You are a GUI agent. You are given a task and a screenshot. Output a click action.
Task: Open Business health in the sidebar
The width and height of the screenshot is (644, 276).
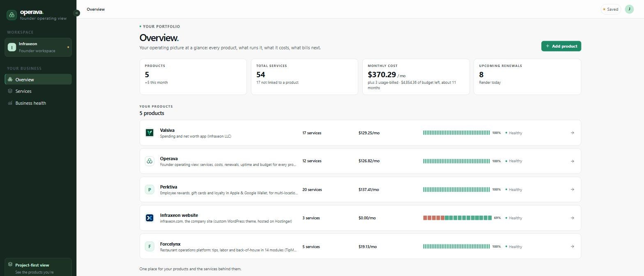[x=38, y=103]
